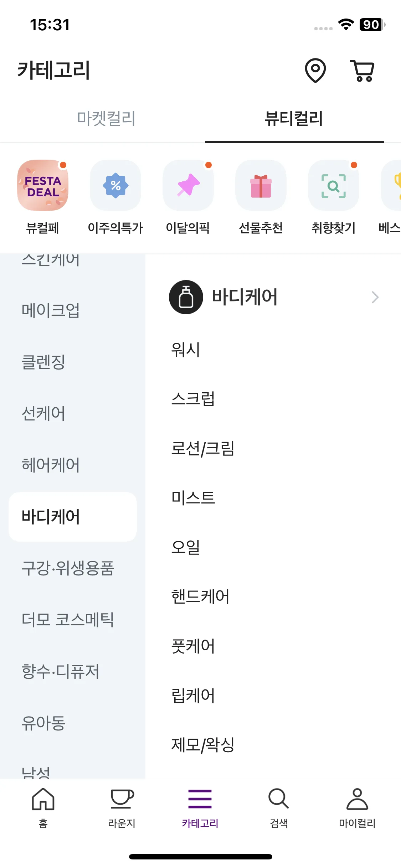
Task: Open 이주의특가 percent badge icon
Action: click(x=115, y=185)
